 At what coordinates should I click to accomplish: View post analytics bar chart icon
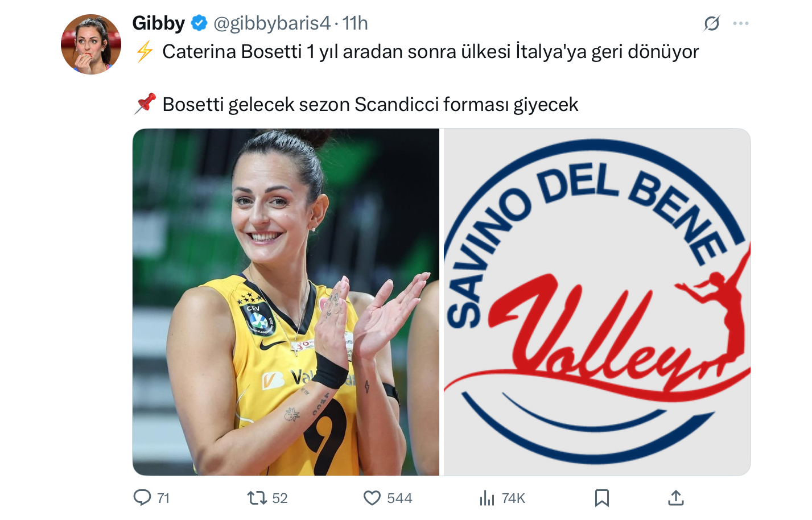487,498
